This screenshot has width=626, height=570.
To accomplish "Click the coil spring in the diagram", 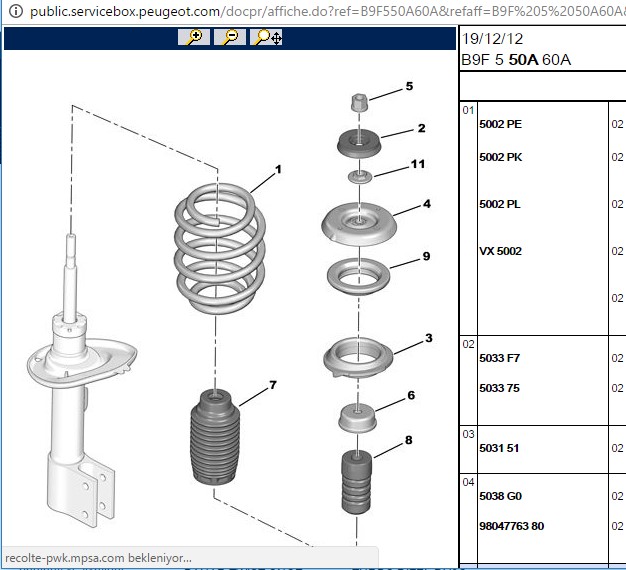I will [x=220, y=248].
